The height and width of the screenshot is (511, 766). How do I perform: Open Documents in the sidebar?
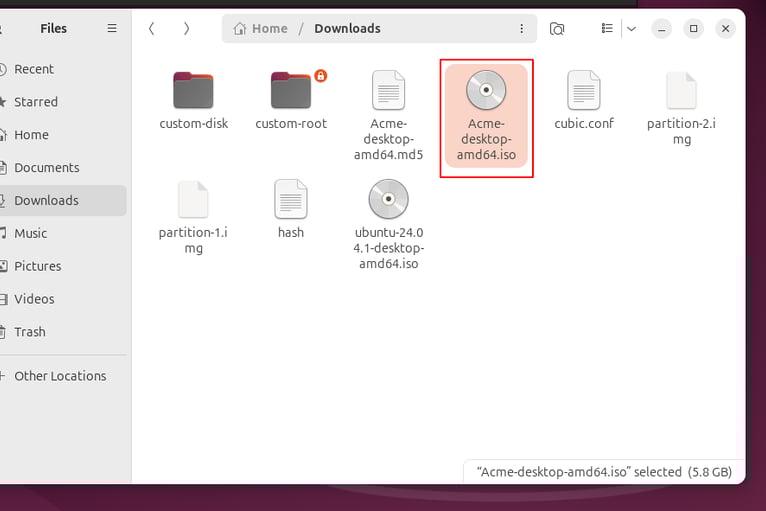click(61, 168)
